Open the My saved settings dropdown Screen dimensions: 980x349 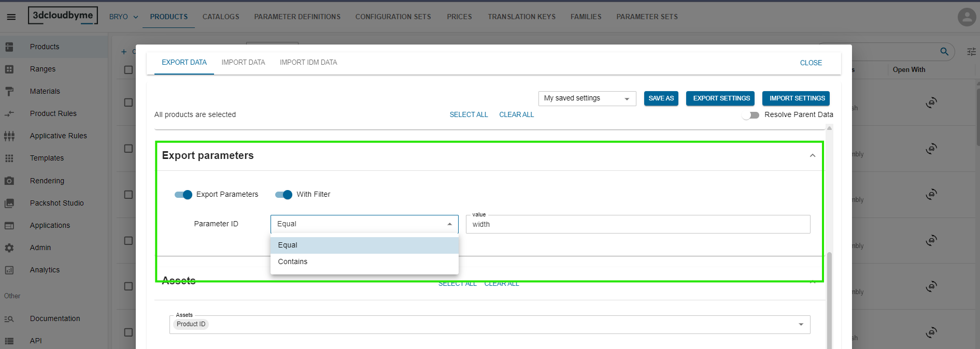[587, 98]
